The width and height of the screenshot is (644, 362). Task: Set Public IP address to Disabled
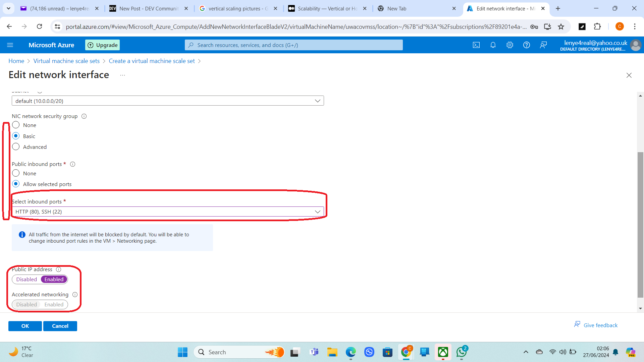point(26,280)
